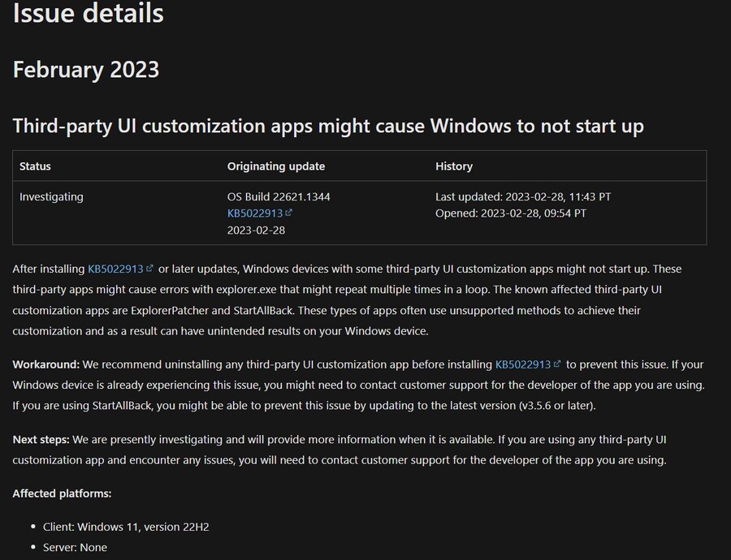Select the Originating update column header

275,166
